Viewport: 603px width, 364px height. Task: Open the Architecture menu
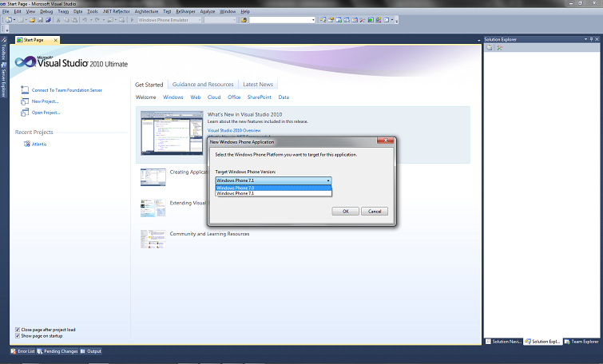click(x=146, y=11)
